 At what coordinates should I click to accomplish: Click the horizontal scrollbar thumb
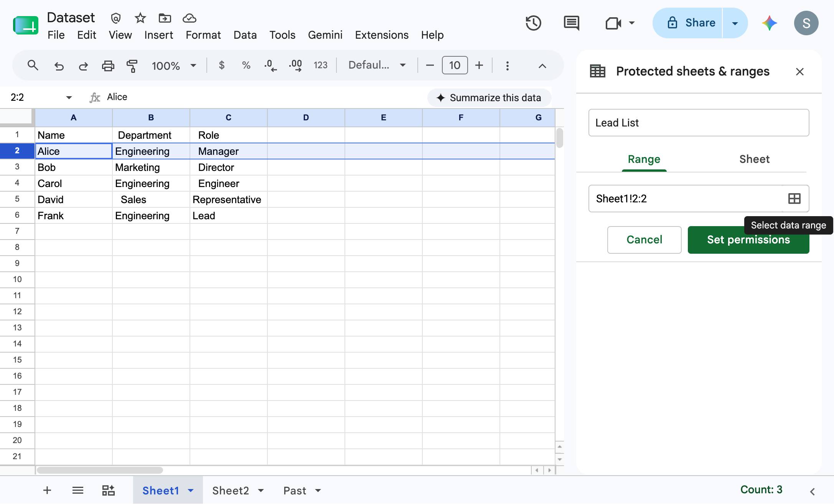tap(100, 470)
